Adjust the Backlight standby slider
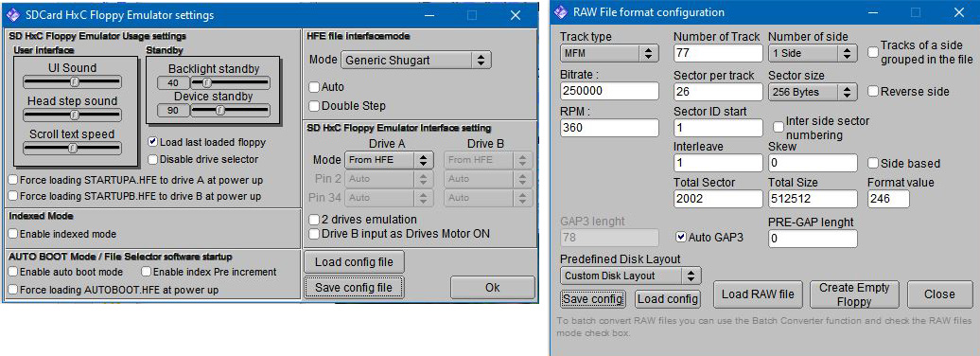 (231, 82)
